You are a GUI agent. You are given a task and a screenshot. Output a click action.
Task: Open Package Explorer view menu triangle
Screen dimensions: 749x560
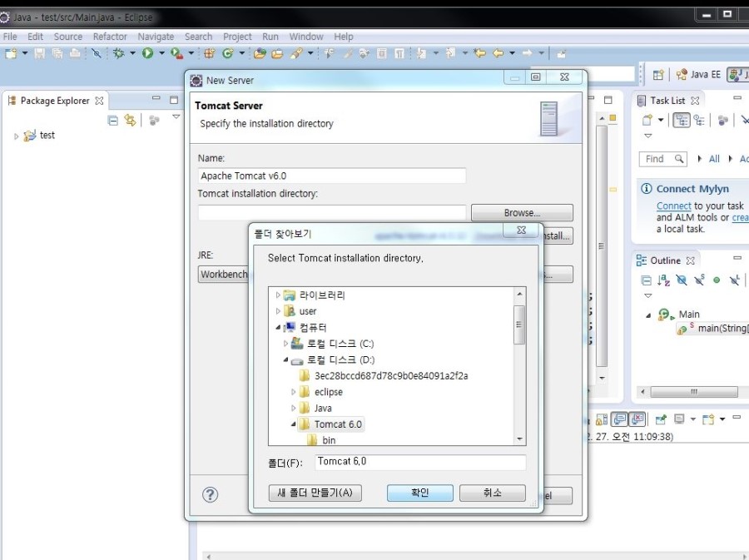(176, 116)
